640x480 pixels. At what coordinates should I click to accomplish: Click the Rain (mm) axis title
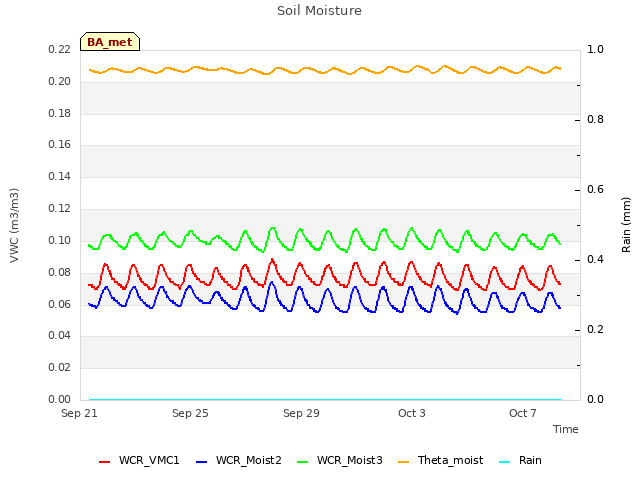626,225
